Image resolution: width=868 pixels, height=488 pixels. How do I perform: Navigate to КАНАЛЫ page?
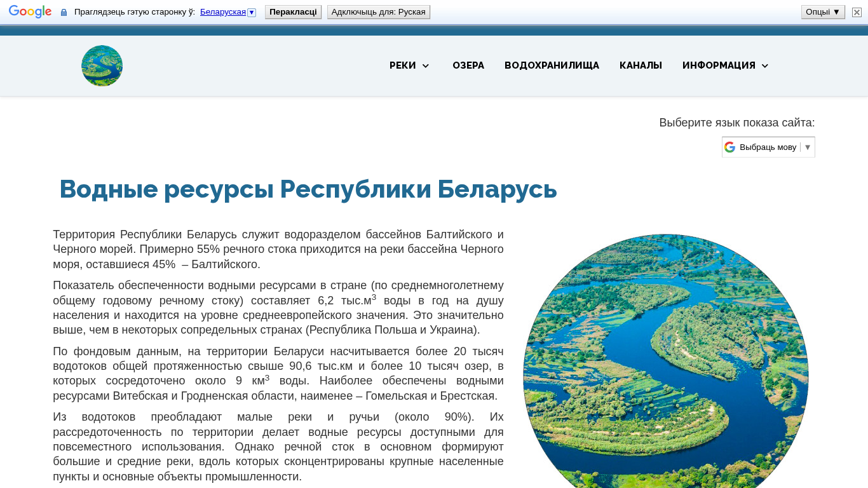pyautogui.click(x=641, y=65)
